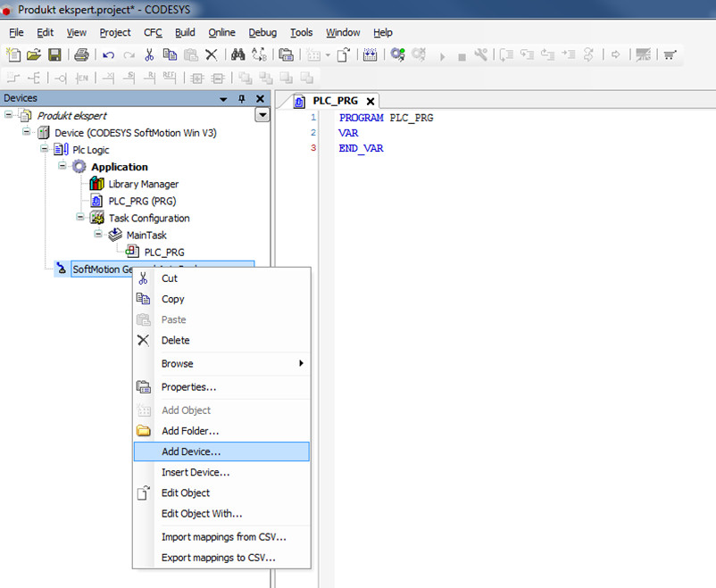Start the application with the play icon
The image size is (716, 588).
click(442, 56)
